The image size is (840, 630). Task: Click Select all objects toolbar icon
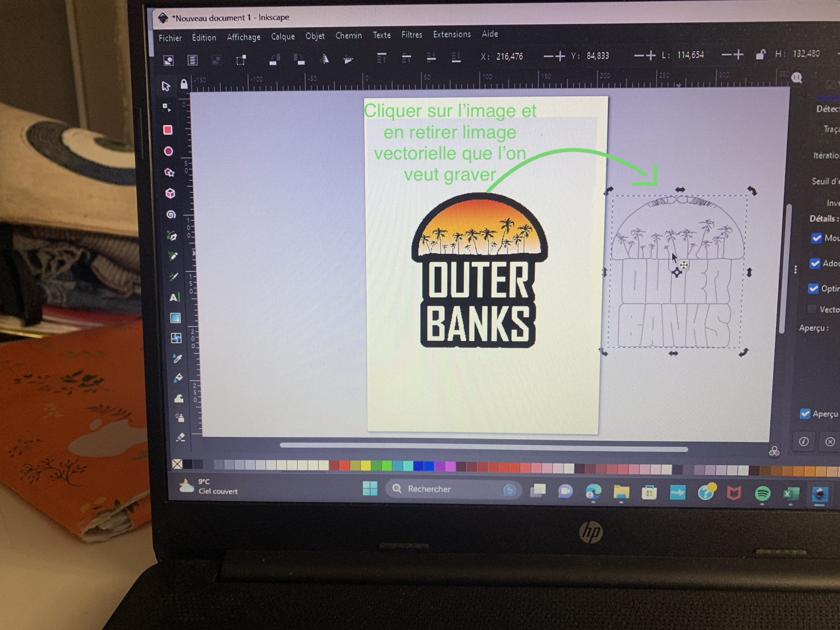tap(168, 60)
